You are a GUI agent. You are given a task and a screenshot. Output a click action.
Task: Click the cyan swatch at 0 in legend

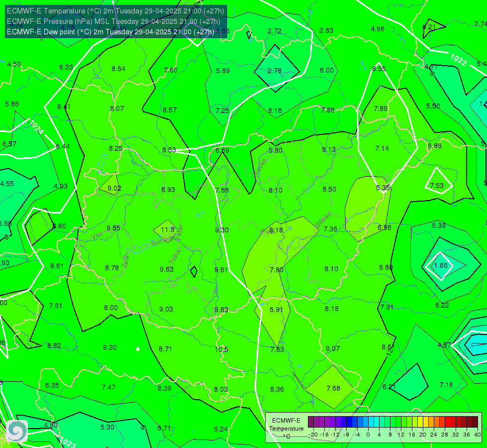click(371, 422)
